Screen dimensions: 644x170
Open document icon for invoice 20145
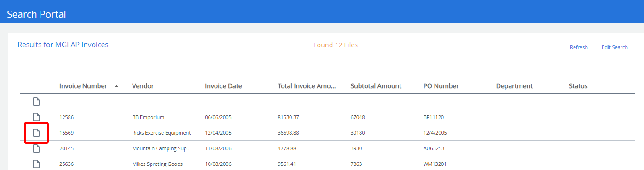36,148
